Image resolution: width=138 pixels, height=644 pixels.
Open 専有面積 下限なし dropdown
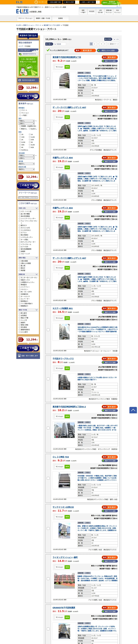click(x=27, y=156)
